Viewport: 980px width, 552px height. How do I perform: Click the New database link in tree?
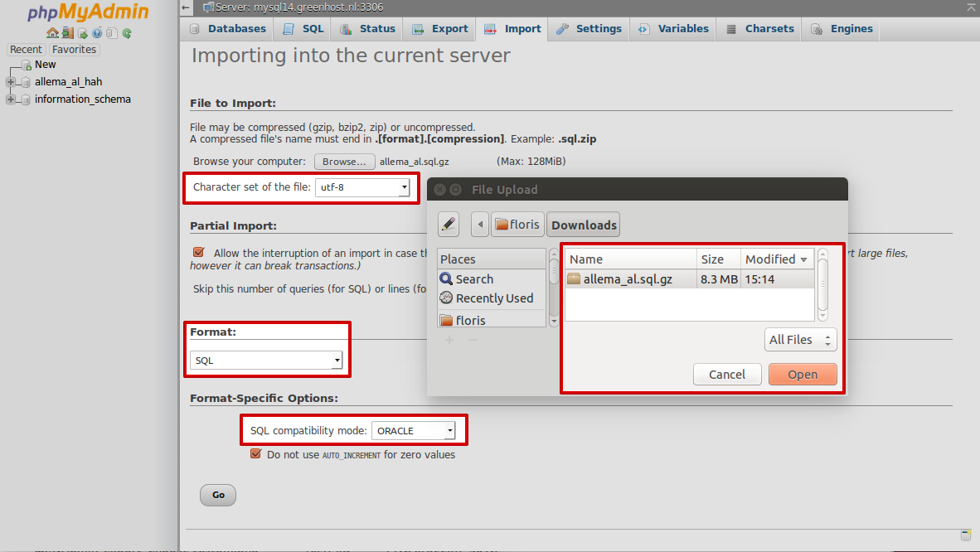(x=45, y=65)
